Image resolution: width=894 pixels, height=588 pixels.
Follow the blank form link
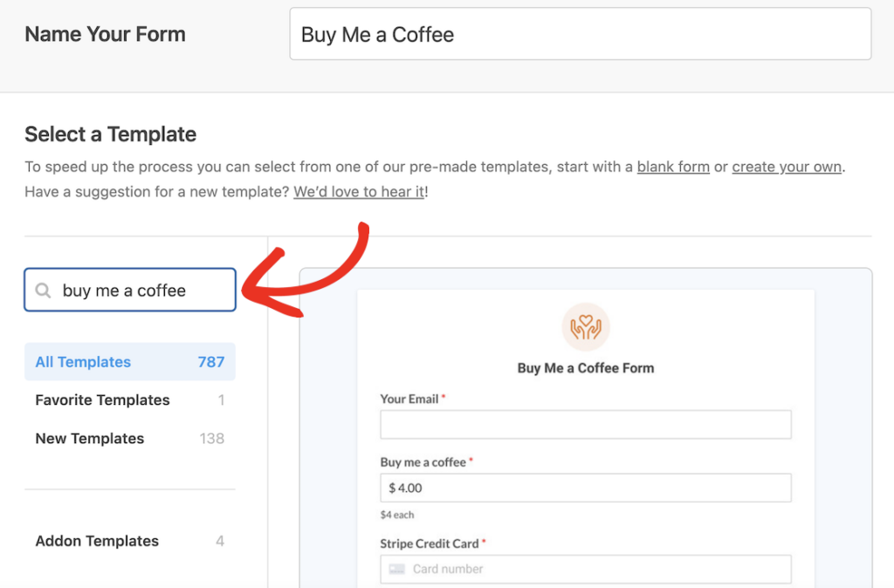click(673, 167)
